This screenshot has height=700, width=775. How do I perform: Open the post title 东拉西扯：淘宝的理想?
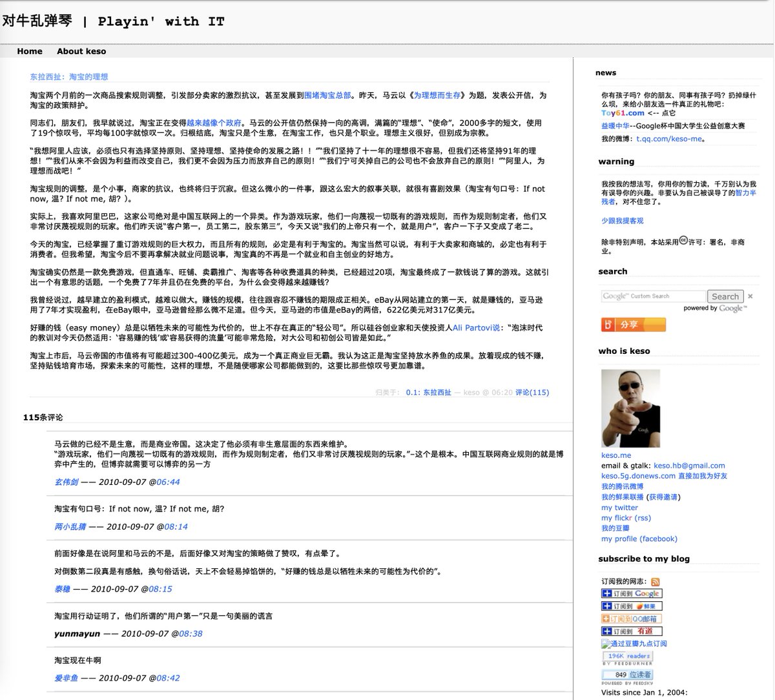(69, 77)
